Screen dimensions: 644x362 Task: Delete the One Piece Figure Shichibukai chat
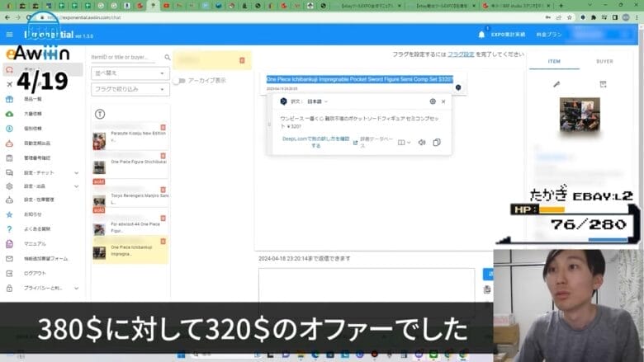point(163,156)
